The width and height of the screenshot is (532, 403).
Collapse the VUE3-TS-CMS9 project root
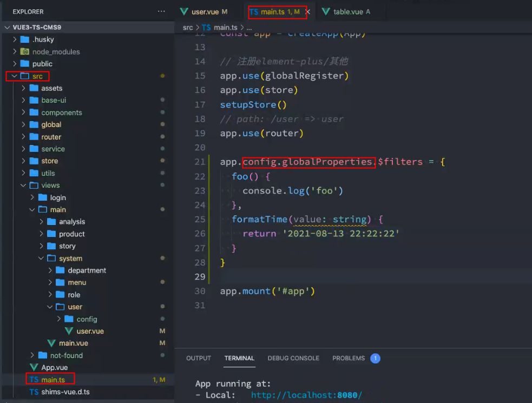(7, 27)
